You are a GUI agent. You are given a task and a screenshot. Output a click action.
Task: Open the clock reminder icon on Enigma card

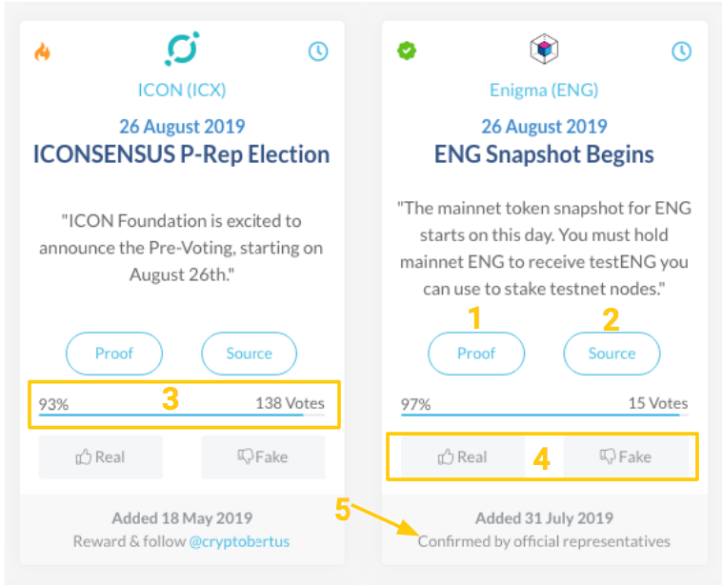click(x=681, y=51)
